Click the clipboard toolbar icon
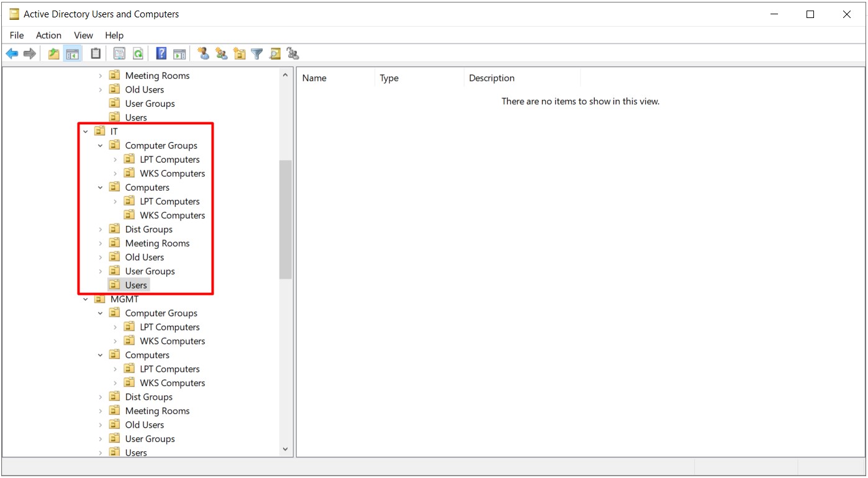 click(96, 54)
